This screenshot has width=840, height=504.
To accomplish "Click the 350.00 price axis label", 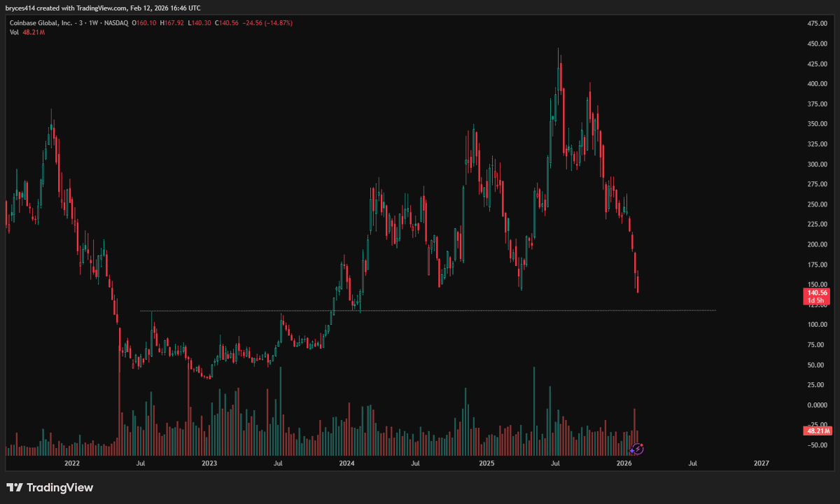I will 818,124.
